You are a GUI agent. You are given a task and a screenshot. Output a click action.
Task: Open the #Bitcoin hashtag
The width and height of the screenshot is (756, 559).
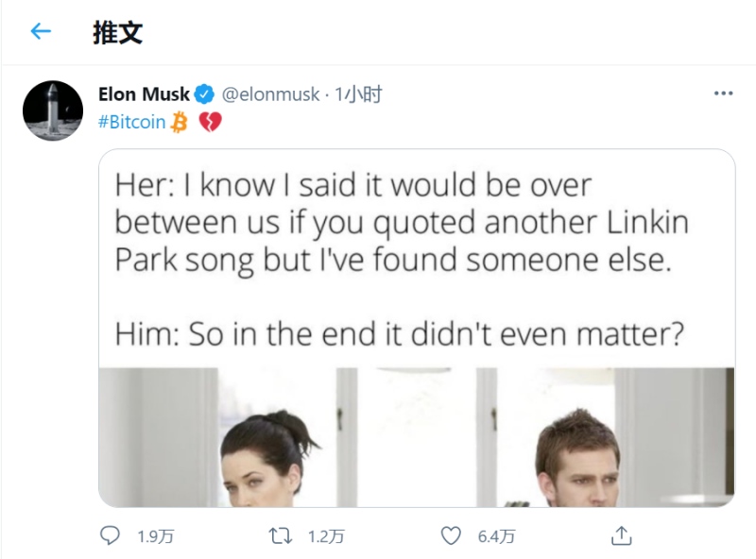click(x=131, y=122)
